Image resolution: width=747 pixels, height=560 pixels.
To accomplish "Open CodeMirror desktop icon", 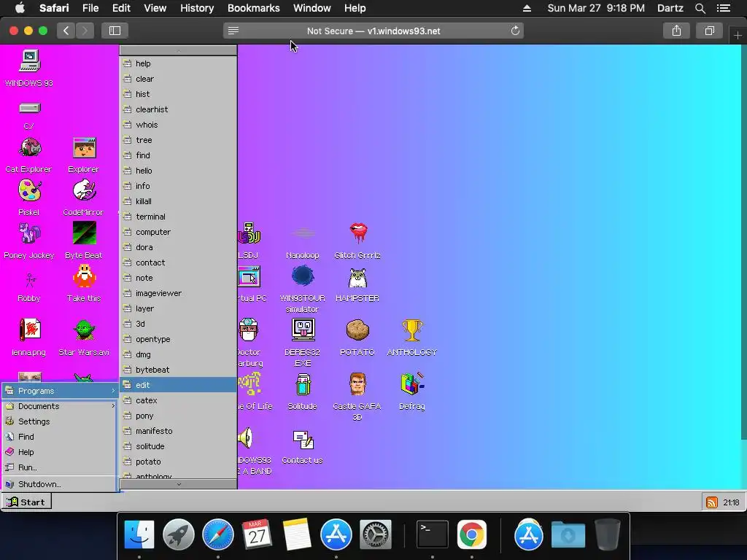I will click(x=83, y=198).
